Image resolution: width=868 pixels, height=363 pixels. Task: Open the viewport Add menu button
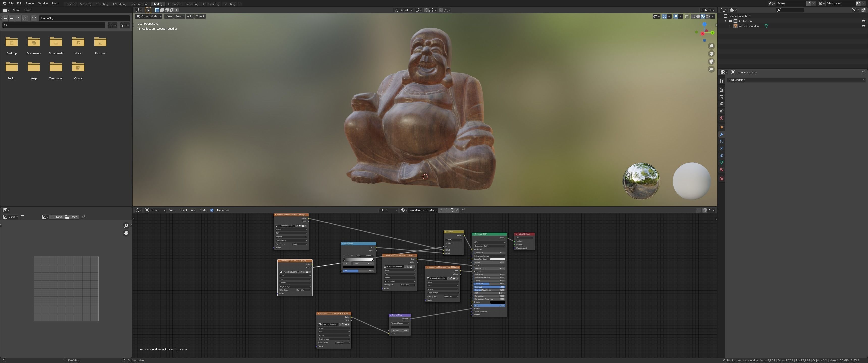tap(190, 16)
